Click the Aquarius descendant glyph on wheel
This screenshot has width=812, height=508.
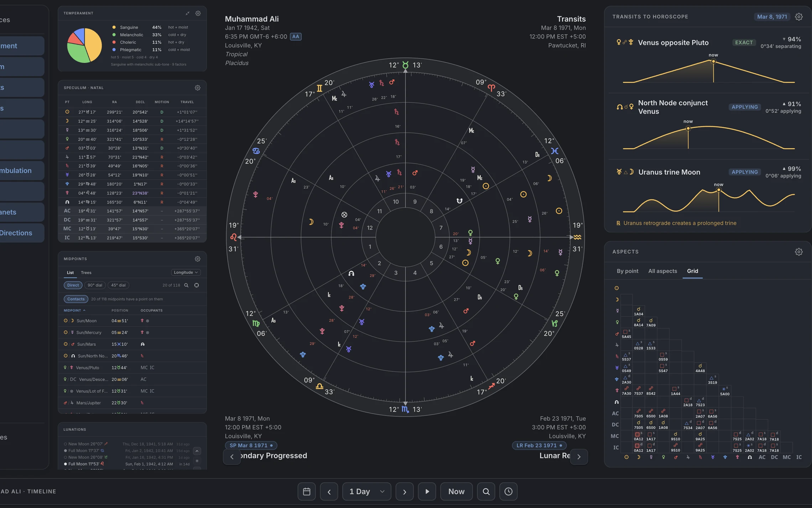577,237
